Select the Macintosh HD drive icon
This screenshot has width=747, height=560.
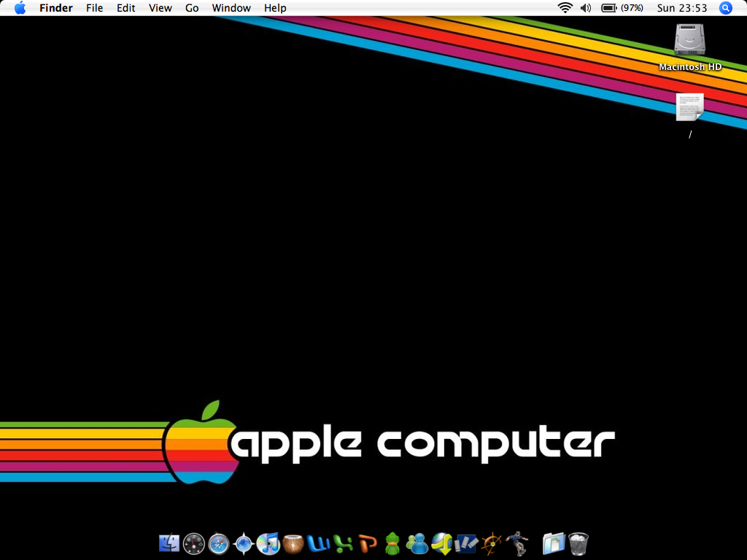689,39
